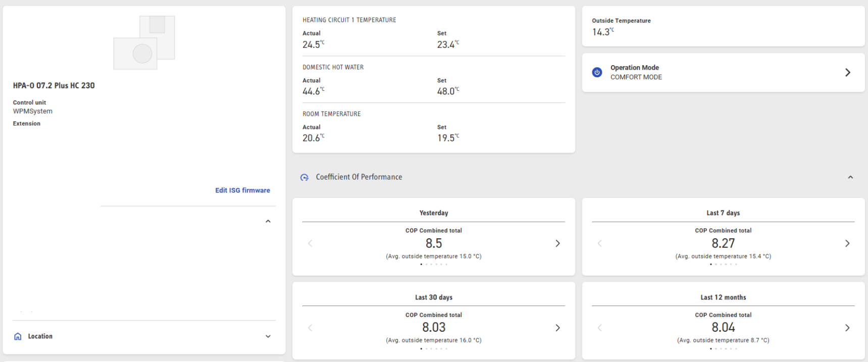Click Last 12 months COP value 8.04

coord(723,327)
